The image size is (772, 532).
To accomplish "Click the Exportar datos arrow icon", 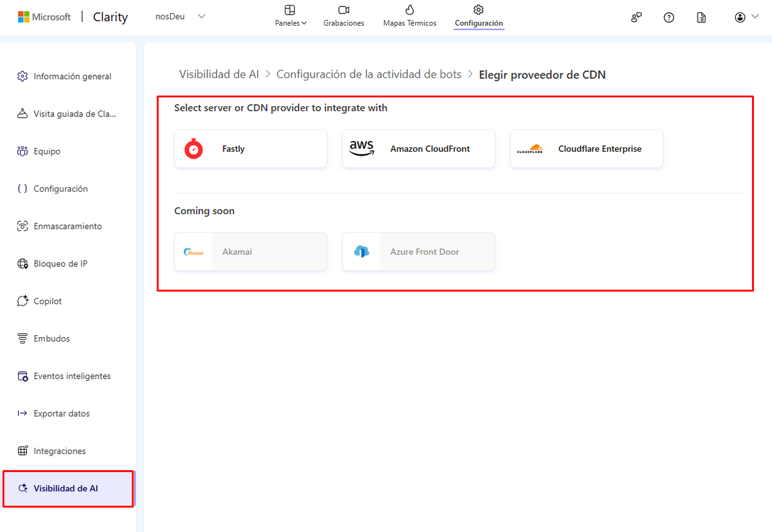I will (x=23, y=414).
